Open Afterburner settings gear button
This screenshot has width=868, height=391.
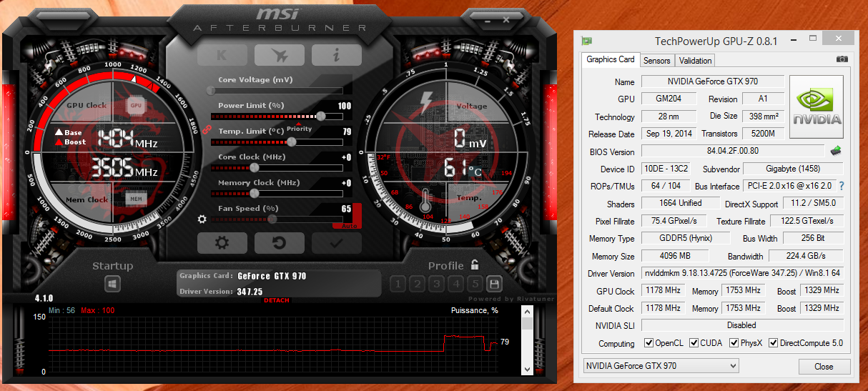click(222, 243)
